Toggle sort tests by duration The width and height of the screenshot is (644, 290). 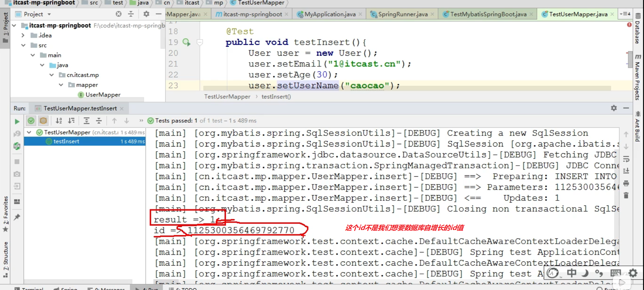tap(71, 121)
